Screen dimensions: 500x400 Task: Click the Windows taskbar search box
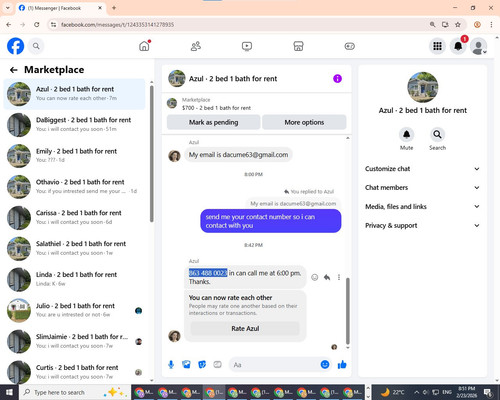pos(75,392)
